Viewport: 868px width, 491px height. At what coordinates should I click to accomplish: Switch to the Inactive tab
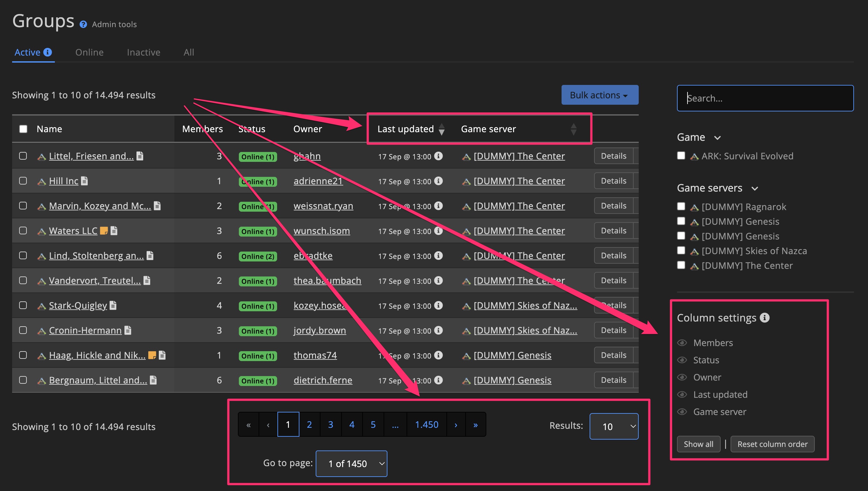(143, 52)
